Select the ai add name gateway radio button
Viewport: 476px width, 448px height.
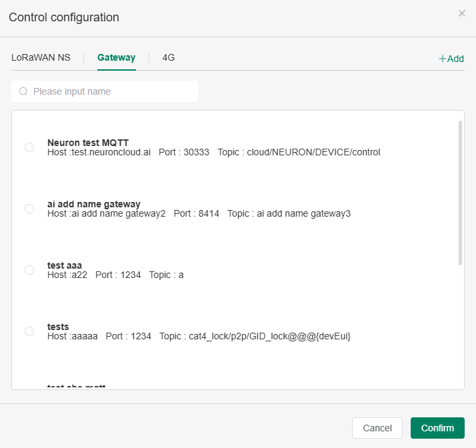pyautogui.click(x=29, y=209)
